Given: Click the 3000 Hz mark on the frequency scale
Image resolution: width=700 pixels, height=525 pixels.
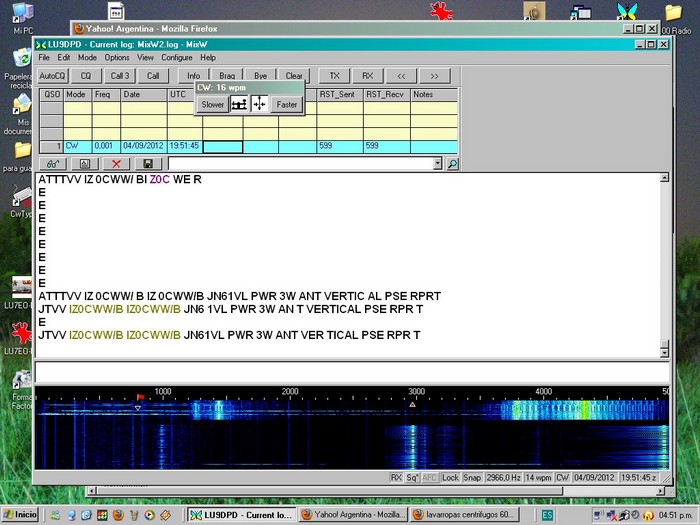Looking at the screenshot, I should pos(416,391).
